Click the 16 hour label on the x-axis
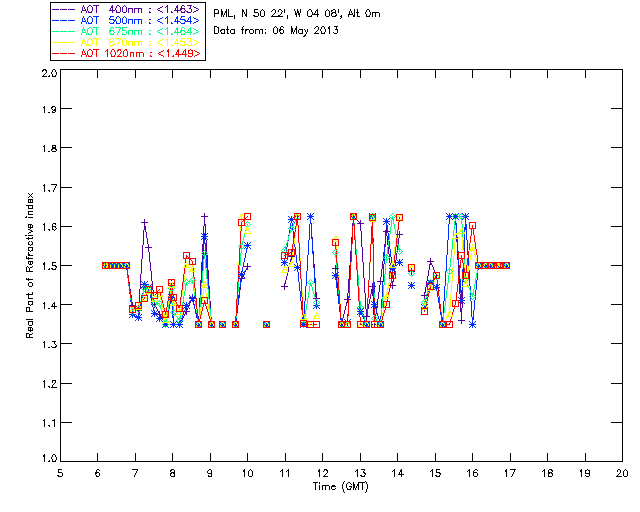This screenshot has height=512, width=640. pos(473,473)
